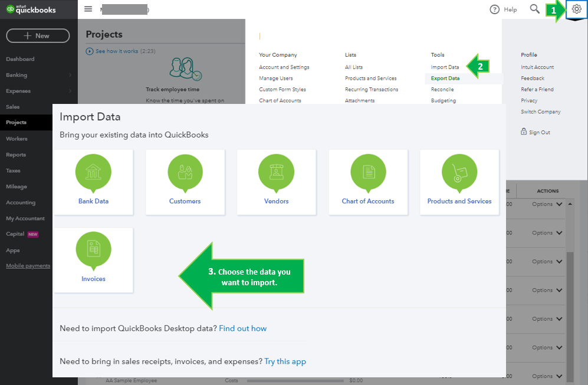588x385 pixels.
Task: Open My Accountant in the sidebar
Action: (x=25, y=218)
